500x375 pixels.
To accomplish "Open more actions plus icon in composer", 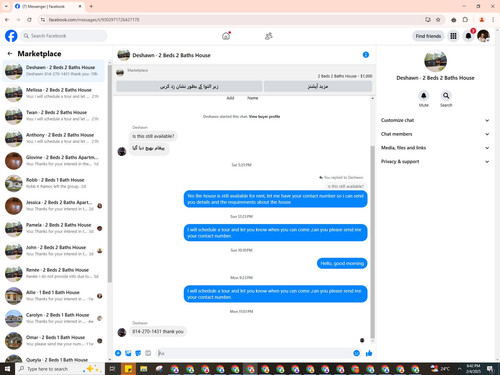I will [118, 353].
